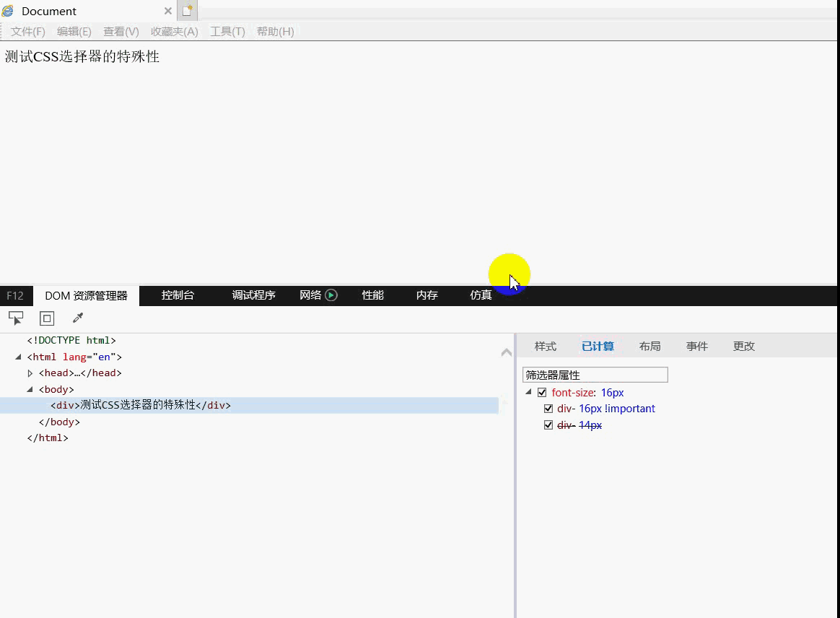840x618 pixels.
Task: Toggle the DOM element highlighting box icon
Action: click(47, 318)
